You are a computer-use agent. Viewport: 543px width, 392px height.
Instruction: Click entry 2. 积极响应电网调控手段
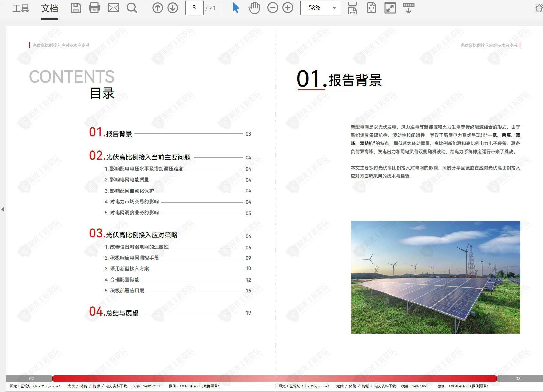(x=132, y=258)
